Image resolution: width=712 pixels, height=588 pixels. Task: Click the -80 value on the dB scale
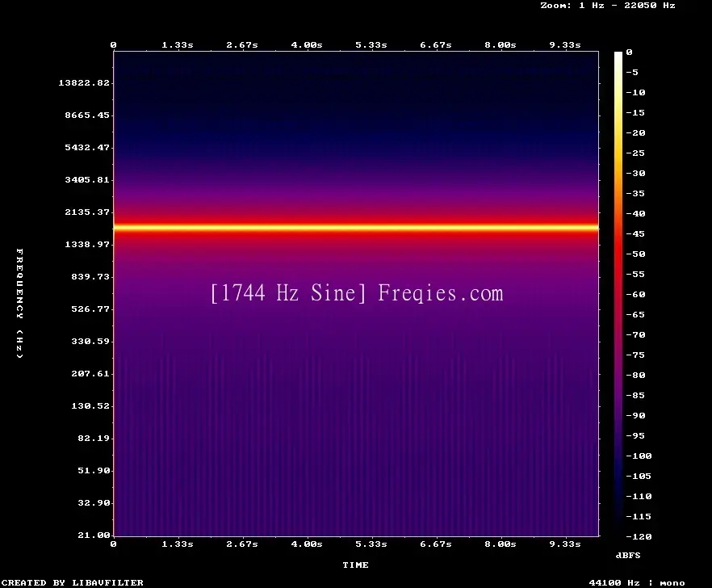click(x=635, y=376)
